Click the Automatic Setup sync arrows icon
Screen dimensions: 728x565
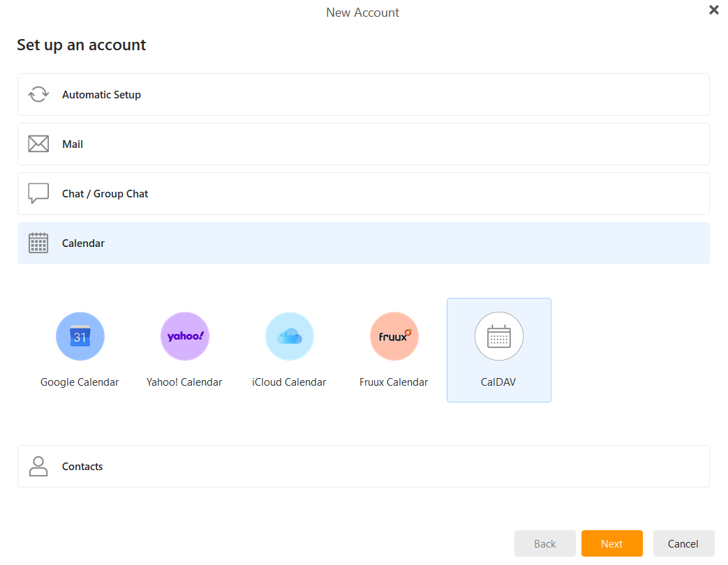click(38, 95)
